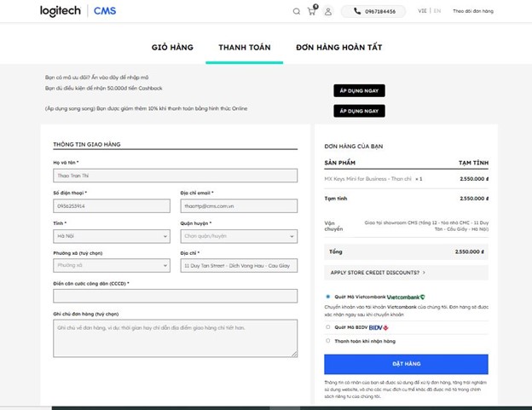Click ÁP DỤNG NGAY for Cashback

pos(359,90)
